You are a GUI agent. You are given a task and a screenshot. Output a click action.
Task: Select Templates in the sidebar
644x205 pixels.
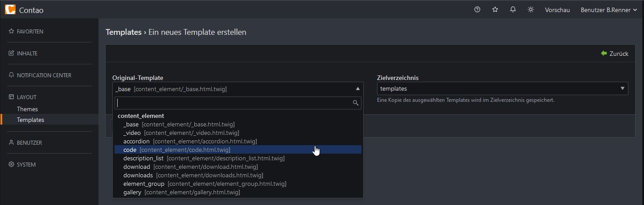(x=30, y=120)
